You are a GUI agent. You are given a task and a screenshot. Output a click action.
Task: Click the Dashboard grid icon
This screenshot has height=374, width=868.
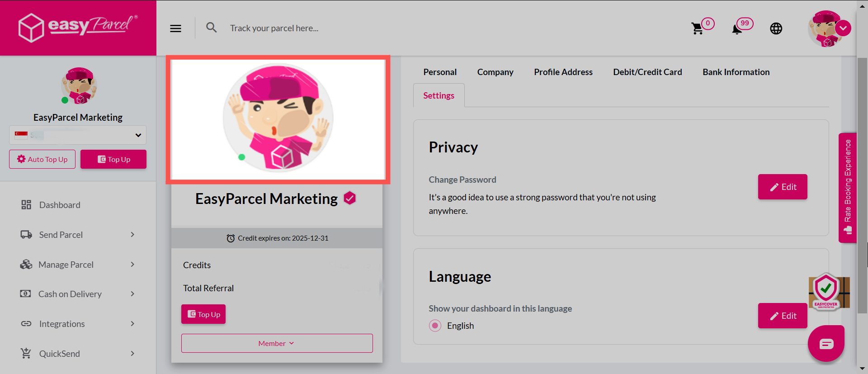pos(26,205)
